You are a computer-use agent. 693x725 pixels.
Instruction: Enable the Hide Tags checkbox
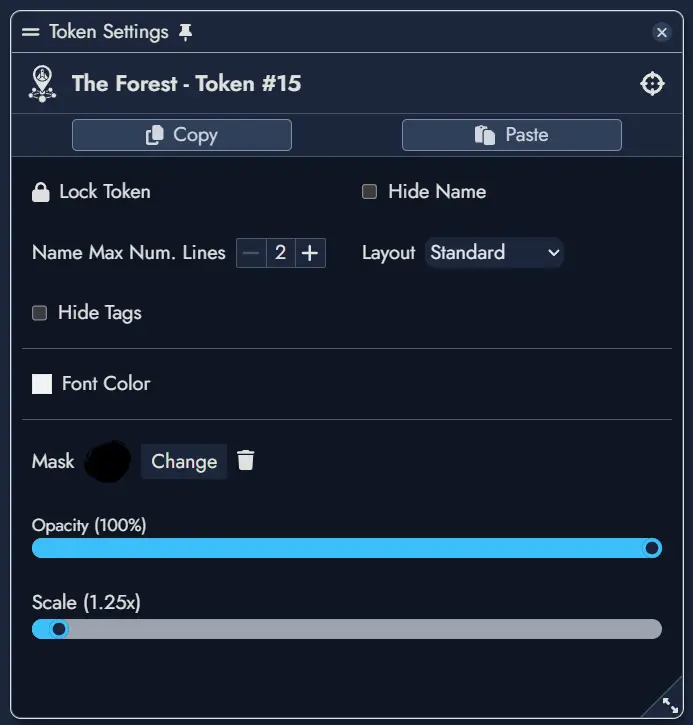(40, 313)
